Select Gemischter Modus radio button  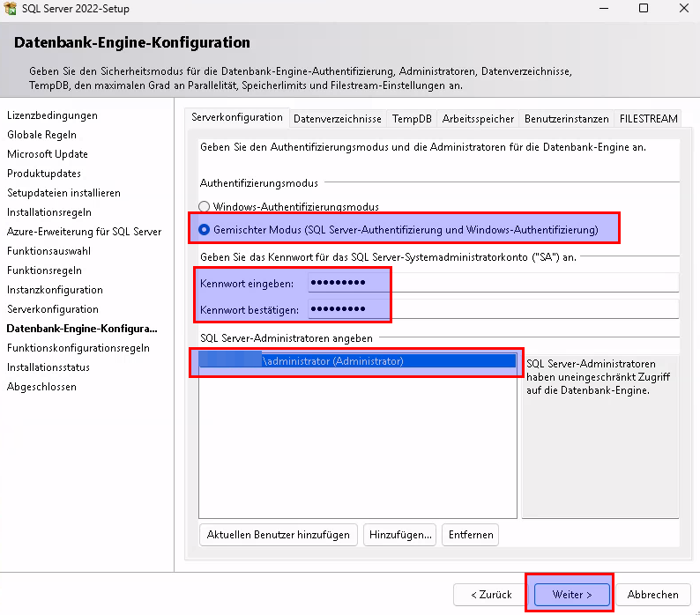[205, 230]
